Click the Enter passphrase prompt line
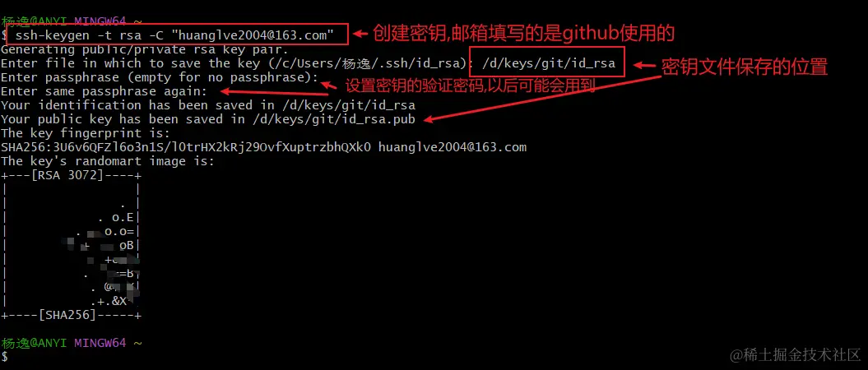 [x=160, y=76]
